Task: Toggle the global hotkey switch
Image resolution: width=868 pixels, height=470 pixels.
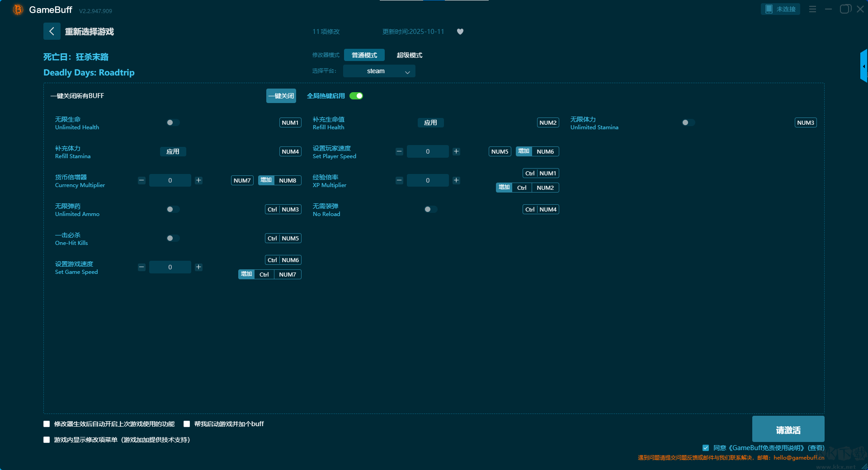Action: coord(356,96)
